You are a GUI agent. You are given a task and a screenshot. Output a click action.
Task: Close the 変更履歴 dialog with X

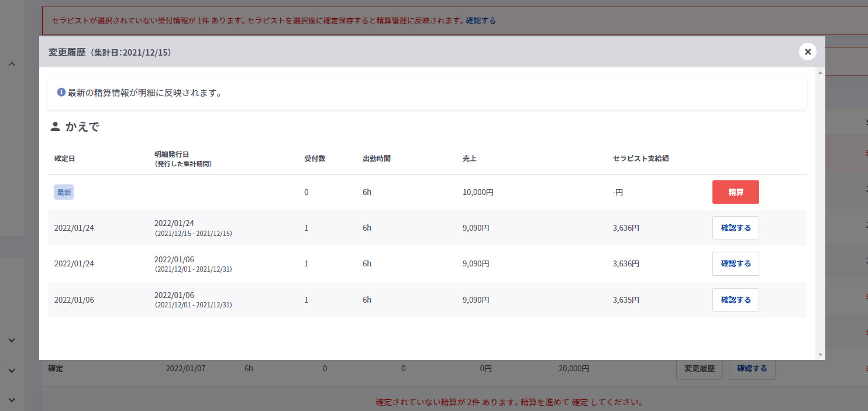point(807,52)
